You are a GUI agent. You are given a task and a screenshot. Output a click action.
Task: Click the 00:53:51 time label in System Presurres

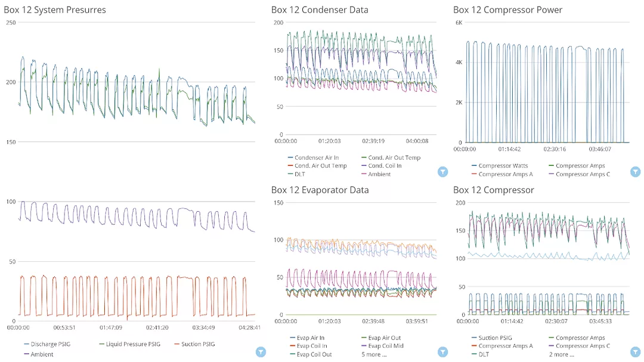click(64, 327)
